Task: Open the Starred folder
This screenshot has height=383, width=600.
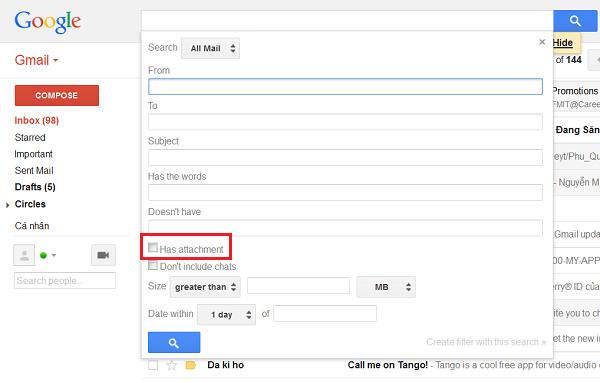Action: tap(30, 137)
